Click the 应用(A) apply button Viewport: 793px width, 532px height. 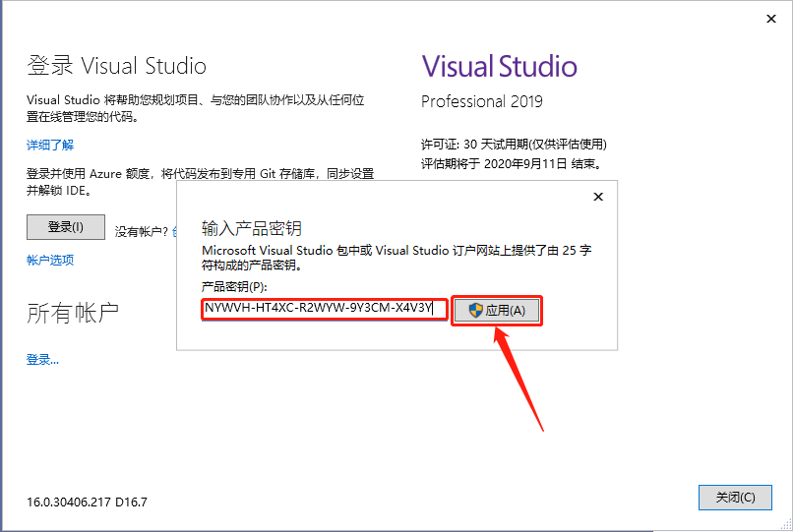pyautogui.click(x=496, y=311)
